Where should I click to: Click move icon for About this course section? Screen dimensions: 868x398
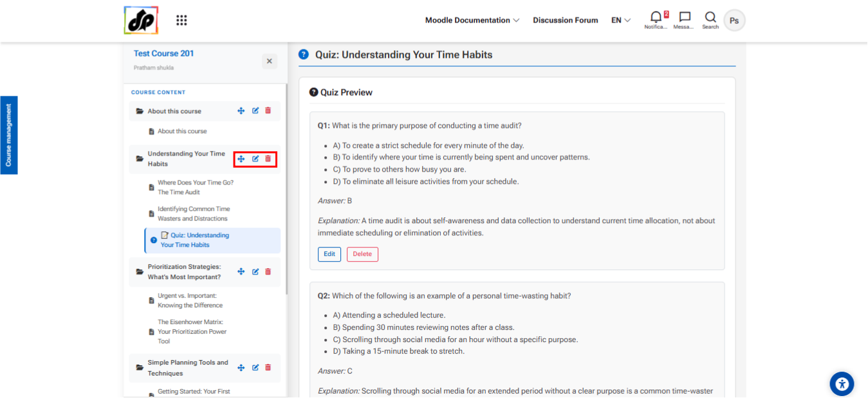click(x=241, y=111)
